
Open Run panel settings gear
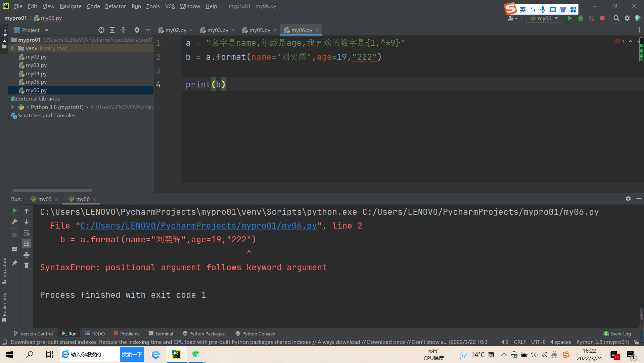point(628,199)
